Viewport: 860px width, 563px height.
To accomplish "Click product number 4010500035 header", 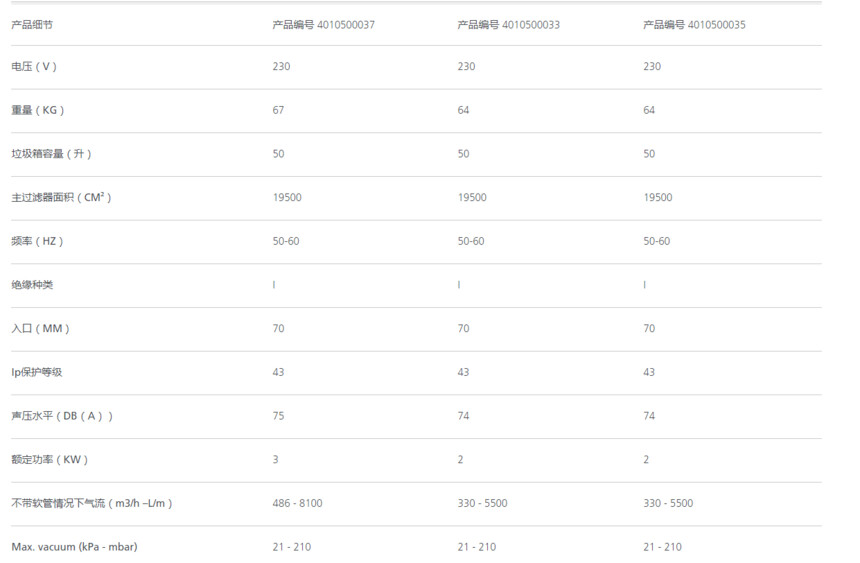I will pyautogui.click(x=694, y=25).
